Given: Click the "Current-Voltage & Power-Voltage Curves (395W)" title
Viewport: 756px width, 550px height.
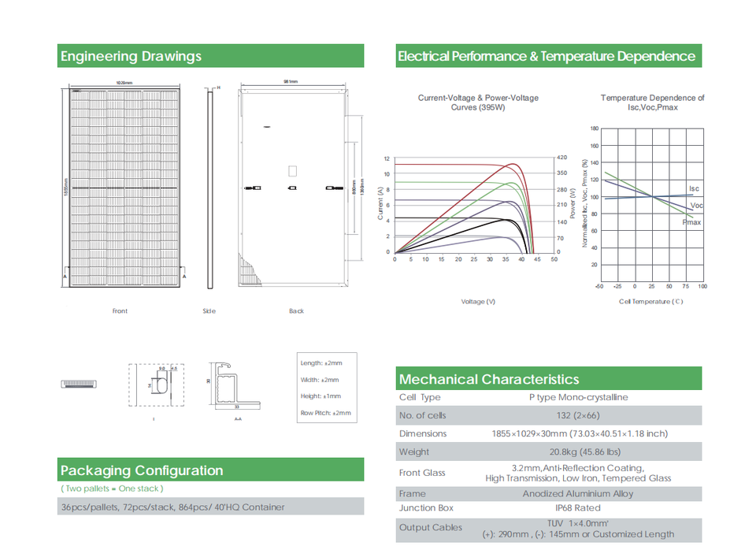Looking at the screenshot, I should tap(478, 102).
